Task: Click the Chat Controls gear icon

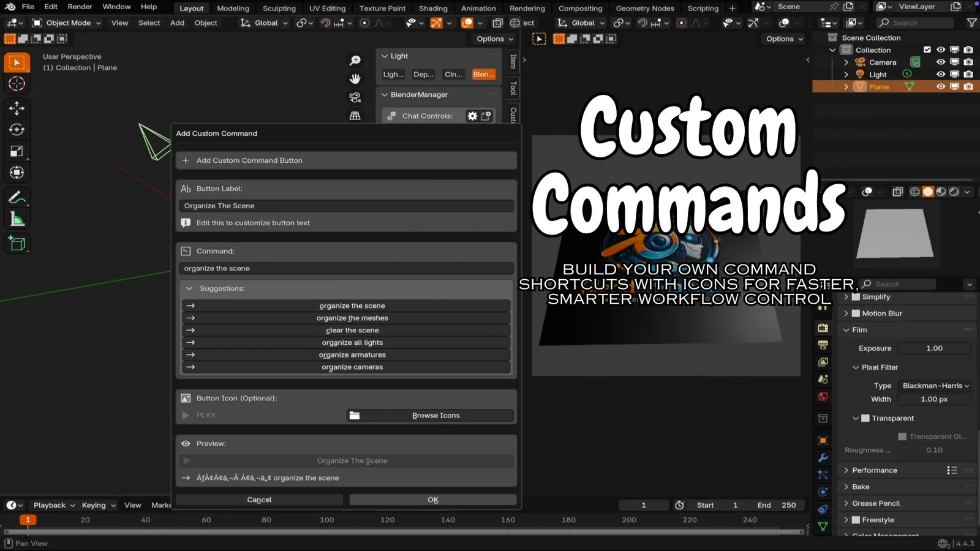Action: point(472,116)
